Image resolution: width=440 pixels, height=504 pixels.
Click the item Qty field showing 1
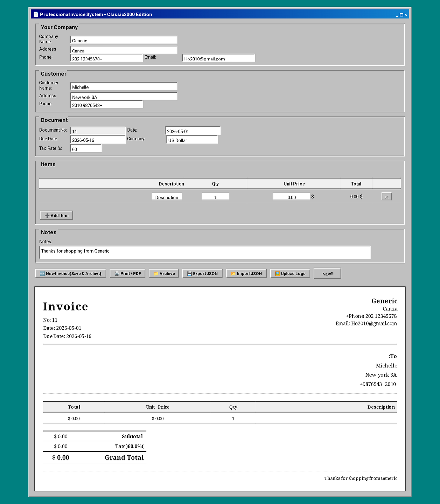point(216,197)
